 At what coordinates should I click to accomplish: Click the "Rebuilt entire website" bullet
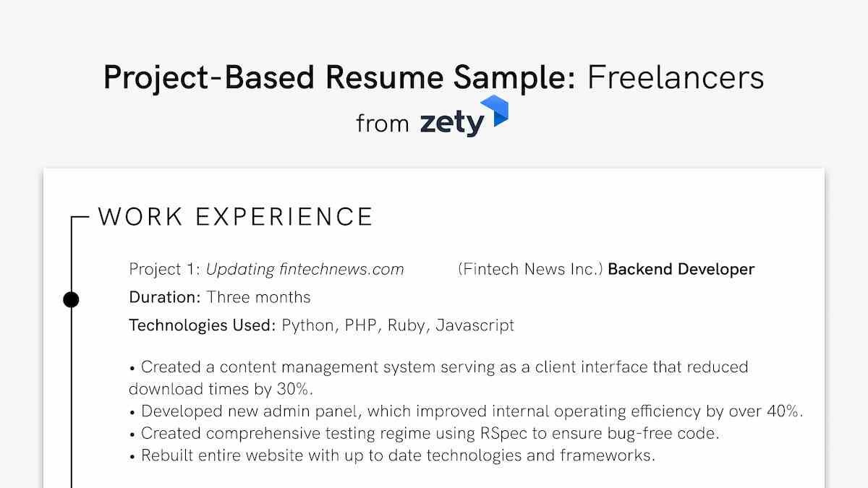[x=391, y=455]
